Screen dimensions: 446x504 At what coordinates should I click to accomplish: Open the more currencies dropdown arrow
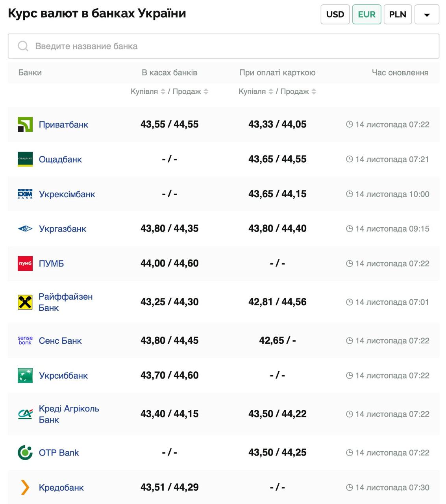pyautogui.click(x=427, y=15)
